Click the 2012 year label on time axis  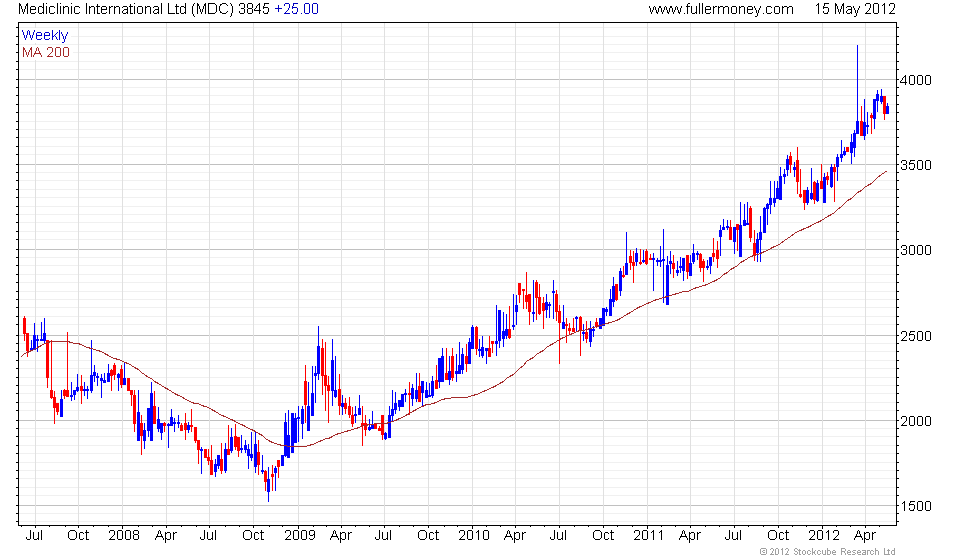[824, 535]
